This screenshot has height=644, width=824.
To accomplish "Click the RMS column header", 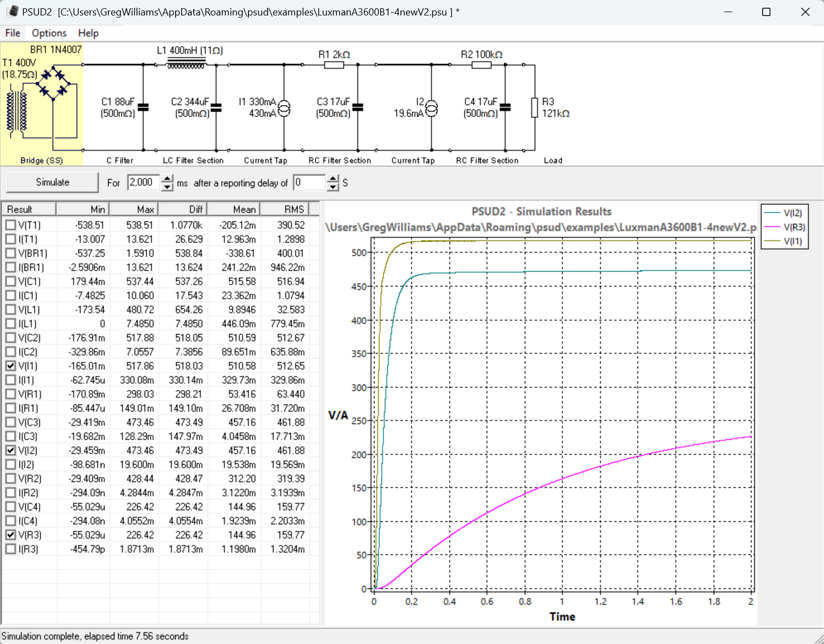I will pyautogui.click(x=284, y=209).
